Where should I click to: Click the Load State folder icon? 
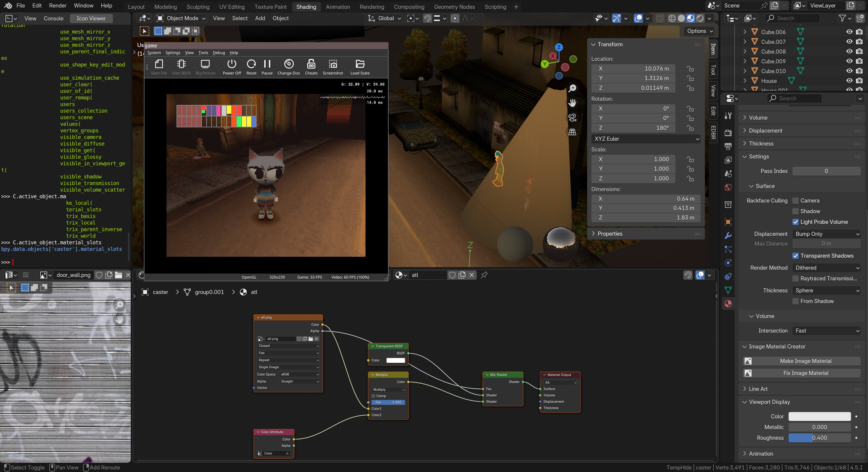click(x=360, y=64)
